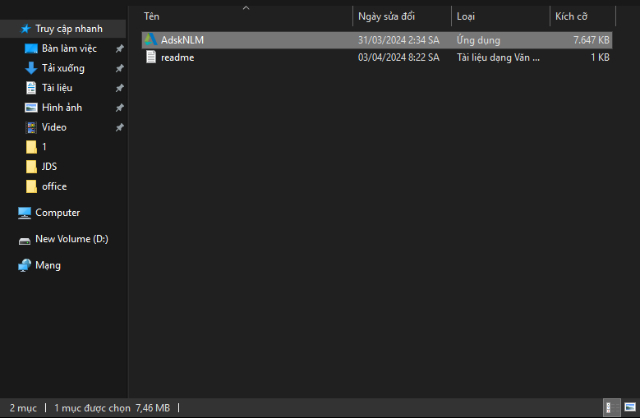Open the office folder in sidebar
The image size is (640, 418).
(54, 186)
